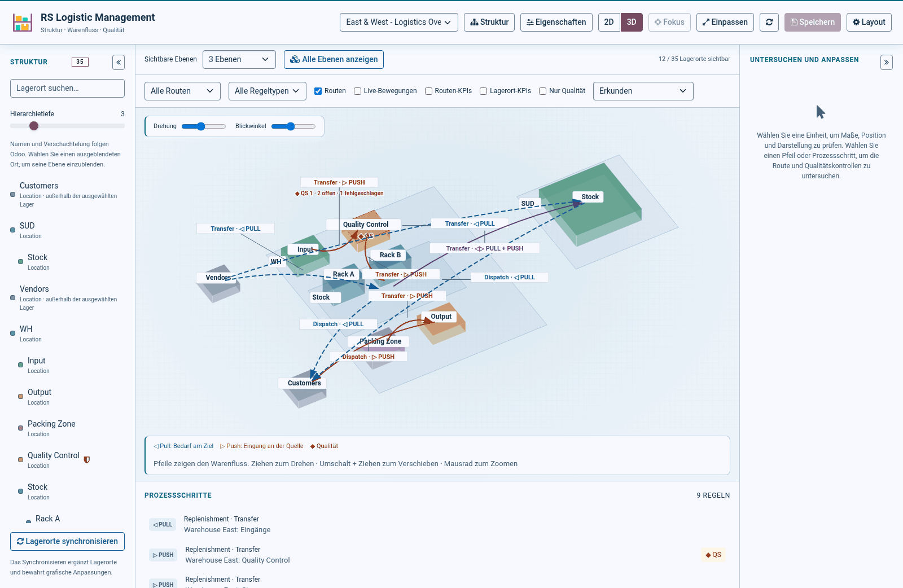Expand the Untersuchen und Anpassen panel chevron
The width and height of the screenshot is (903, 588).
click(x=887, y=62)
